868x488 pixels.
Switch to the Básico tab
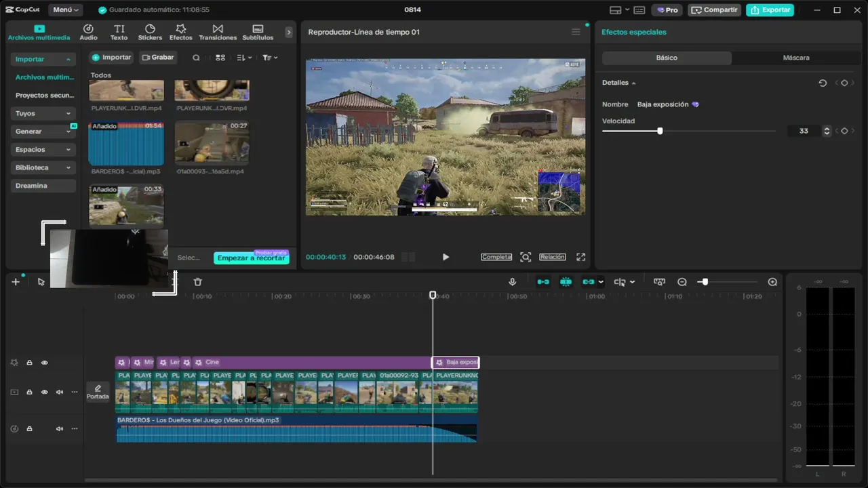[667, 58]
